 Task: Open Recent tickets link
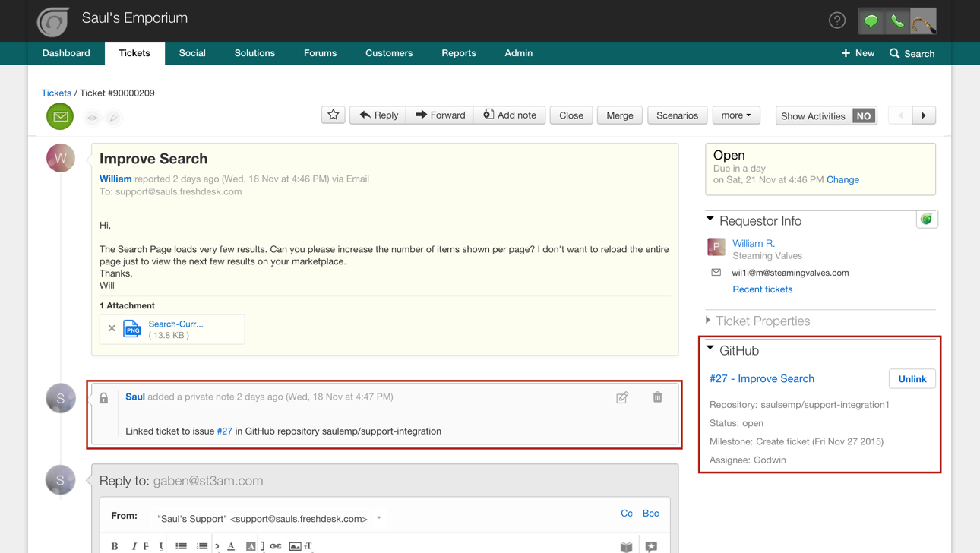pyautogui.click(x=762, y=289)
